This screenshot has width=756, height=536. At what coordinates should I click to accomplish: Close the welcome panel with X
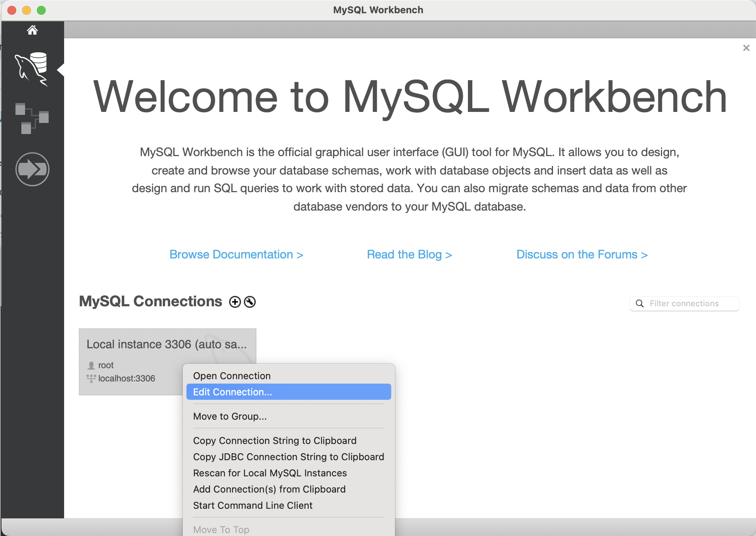tap(746, 48)
